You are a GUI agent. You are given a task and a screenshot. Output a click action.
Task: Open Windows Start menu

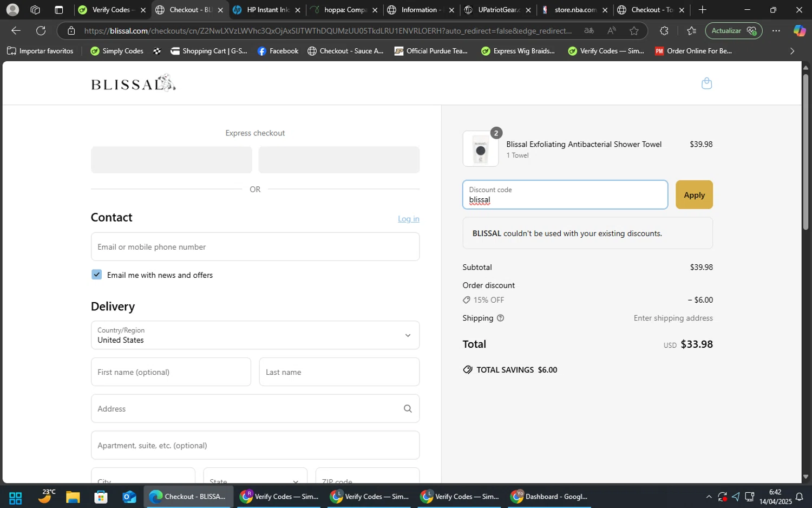[x=15, y=497]
